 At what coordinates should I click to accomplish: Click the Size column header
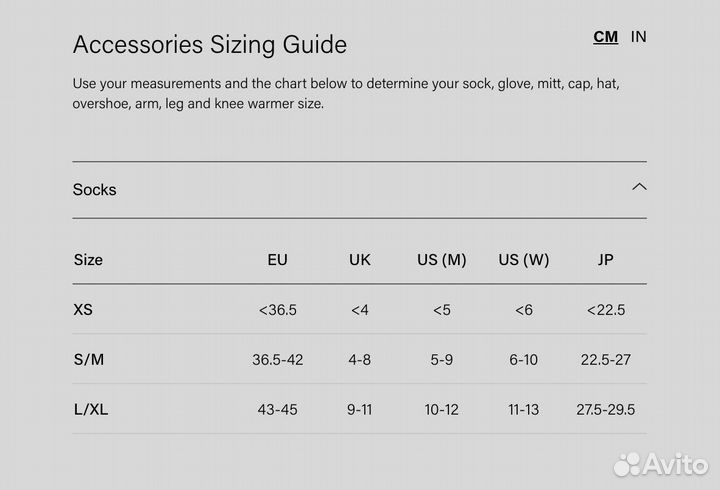(88, 260)
